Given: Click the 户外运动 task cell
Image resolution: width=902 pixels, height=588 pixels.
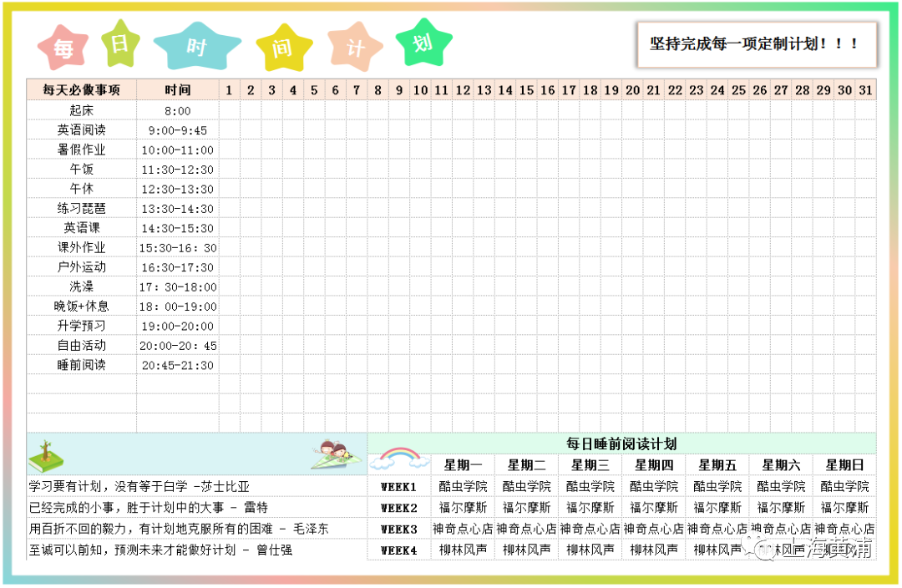Looking at the screenshot, I should [x=81, y=267].
